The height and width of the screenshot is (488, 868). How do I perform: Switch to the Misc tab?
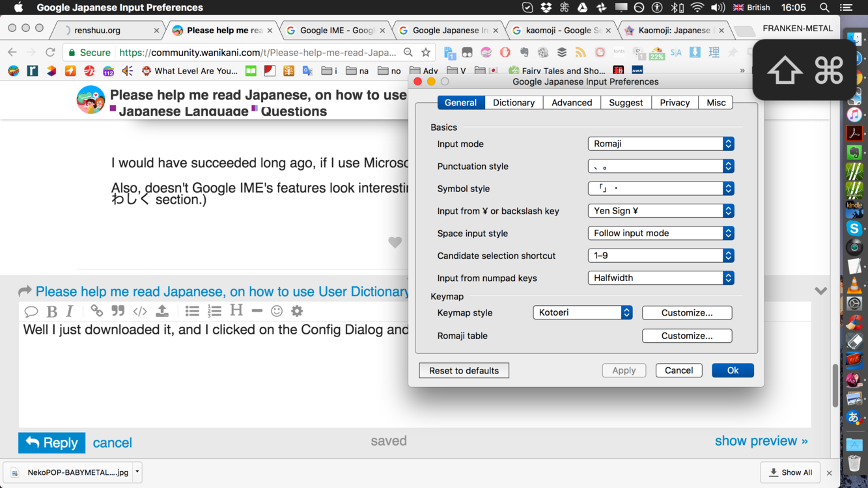coord(716,103)
